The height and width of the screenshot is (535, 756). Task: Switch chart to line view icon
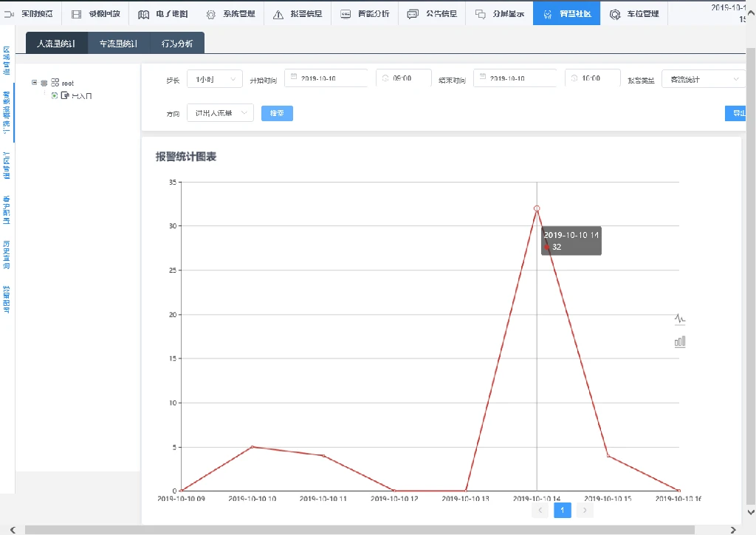click(680, 319)
